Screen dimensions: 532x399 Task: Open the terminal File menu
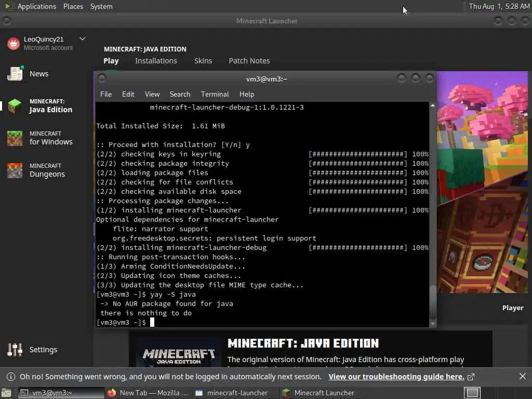click(x=106, y=95)
